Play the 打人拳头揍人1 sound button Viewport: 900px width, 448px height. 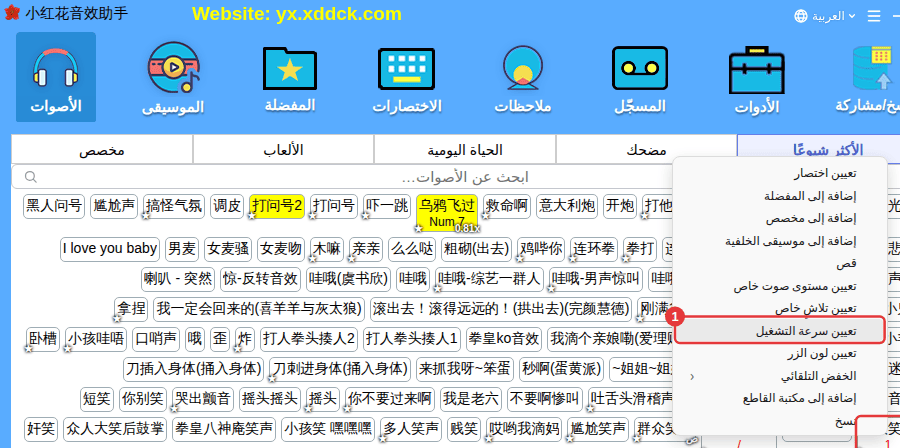pos(412,339)
